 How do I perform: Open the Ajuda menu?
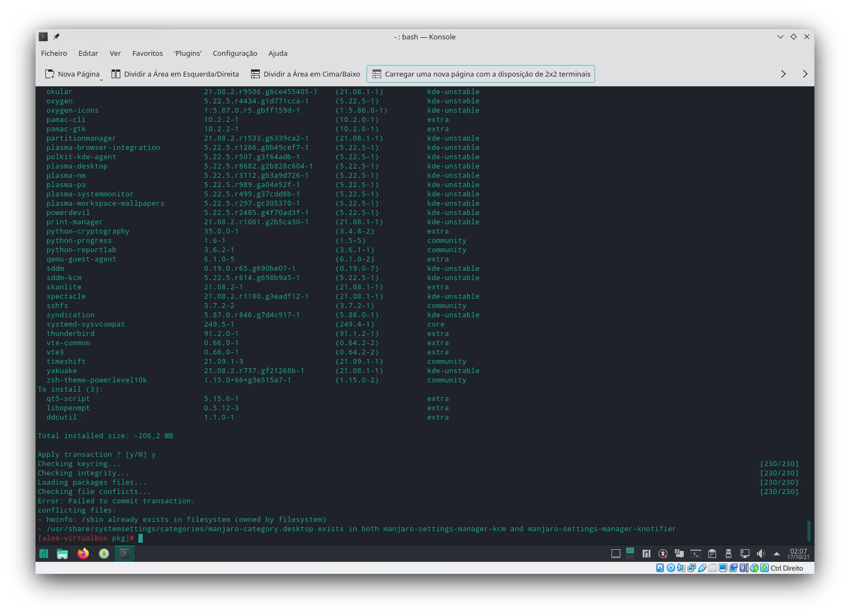coord(278,53)
